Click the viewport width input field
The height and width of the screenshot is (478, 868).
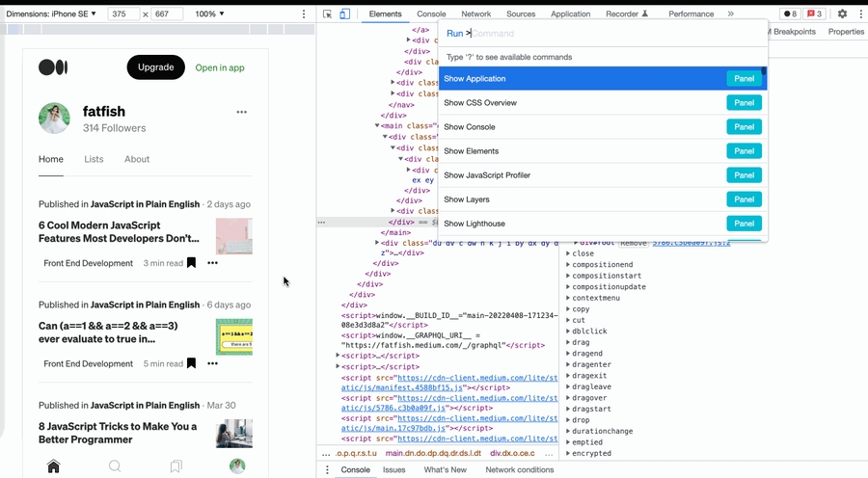[122, 14]
